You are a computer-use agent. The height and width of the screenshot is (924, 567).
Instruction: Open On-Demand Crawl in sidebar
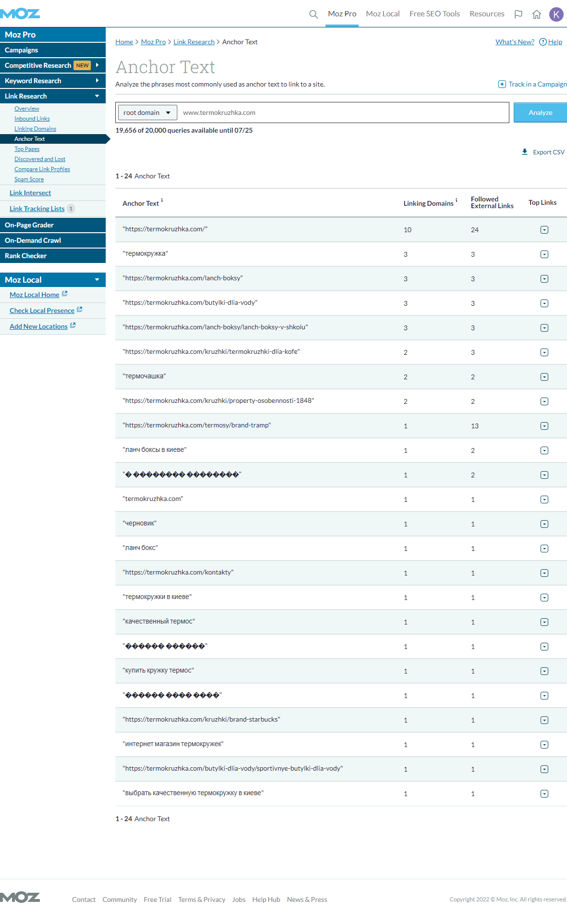[53, 240]
